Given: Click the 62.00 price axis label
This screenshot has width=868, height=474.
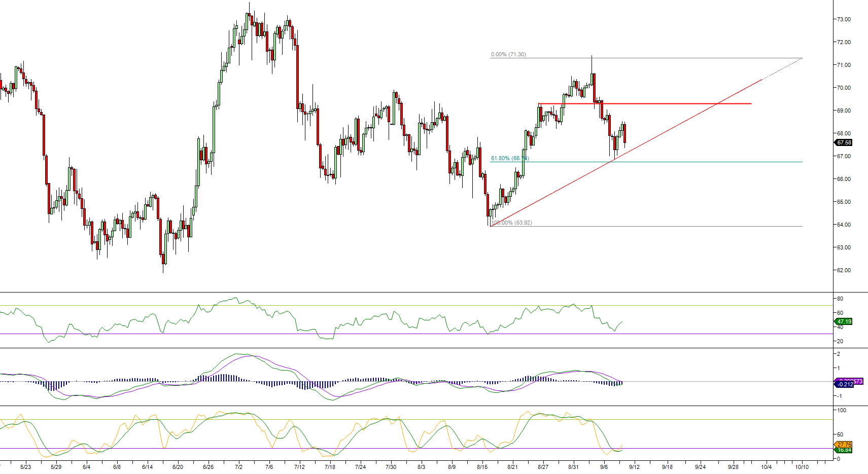Looking at the screenshot, I should point(844,270).
